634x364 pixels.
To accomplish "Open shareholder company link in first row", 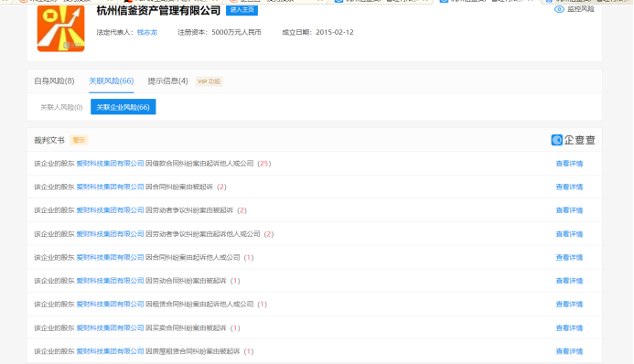I will (x=110, y=164).
